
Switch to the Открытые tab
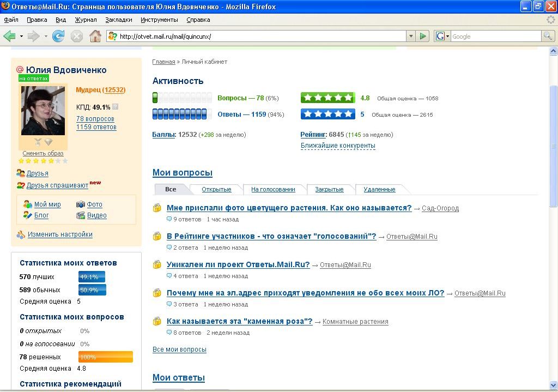click(x=216, y=189)
